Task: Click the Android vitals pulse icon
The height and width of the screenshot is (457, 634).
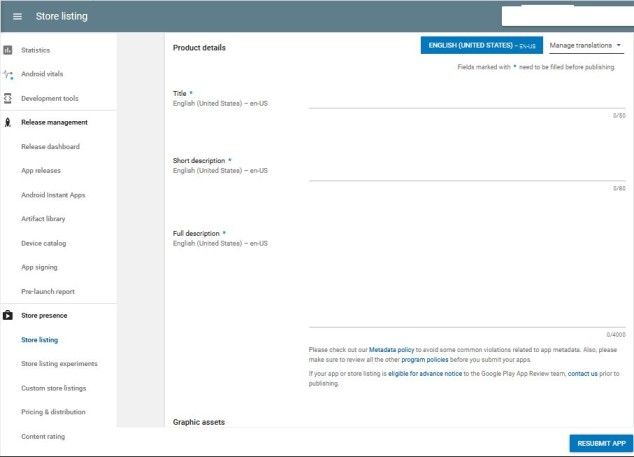Action: pos(8,74)
